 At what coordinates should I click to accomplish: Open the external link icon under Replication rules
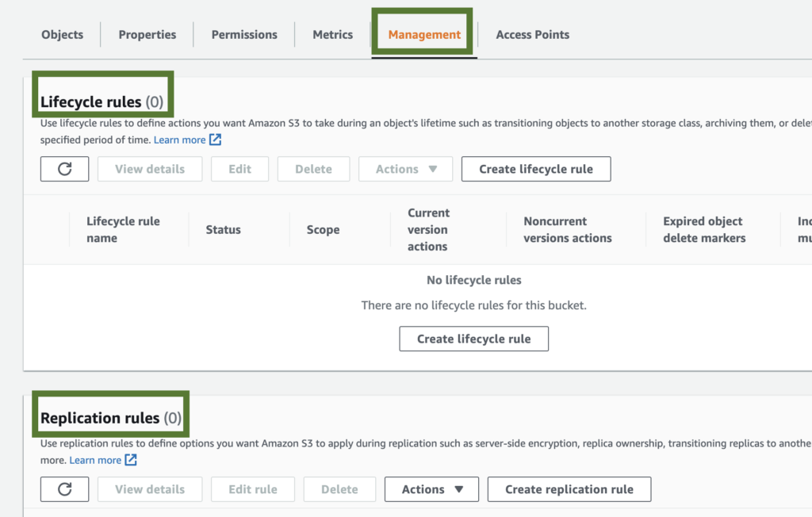(x=131, y=460)
